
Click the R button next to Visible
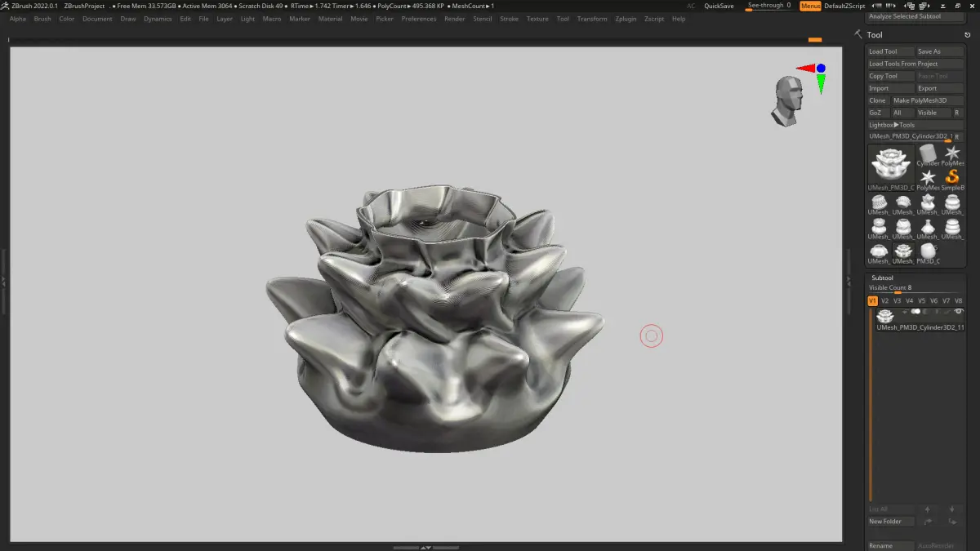click(x=958, y=113)
